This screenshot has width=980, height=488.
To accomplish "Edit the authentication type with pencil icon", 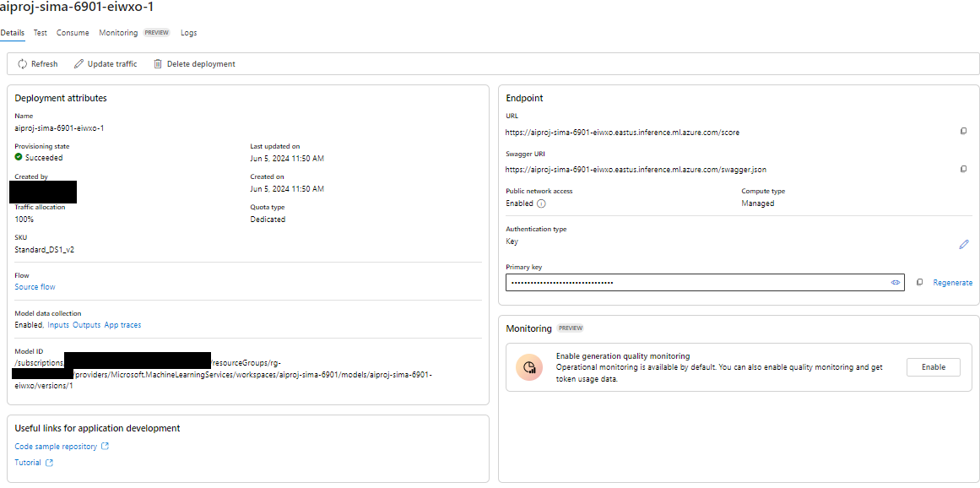I will pyautogui.click(x=963, y=244).
